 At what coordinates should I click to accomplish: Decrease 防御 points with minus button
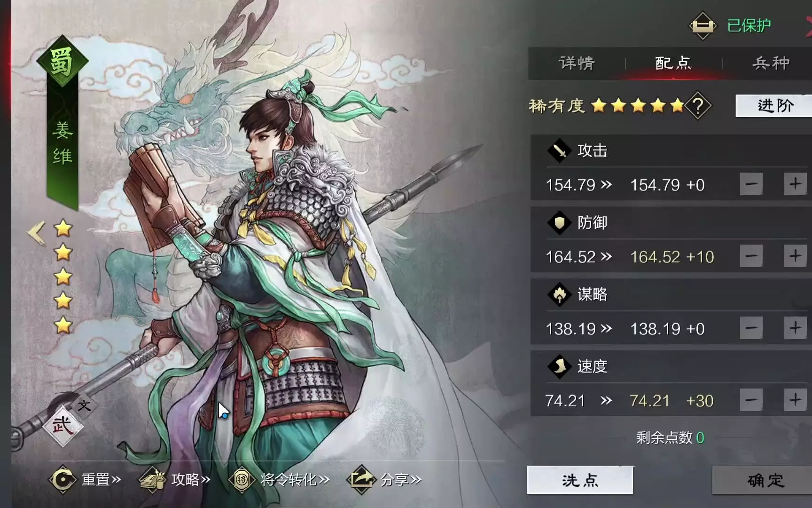tap(751, 256)
